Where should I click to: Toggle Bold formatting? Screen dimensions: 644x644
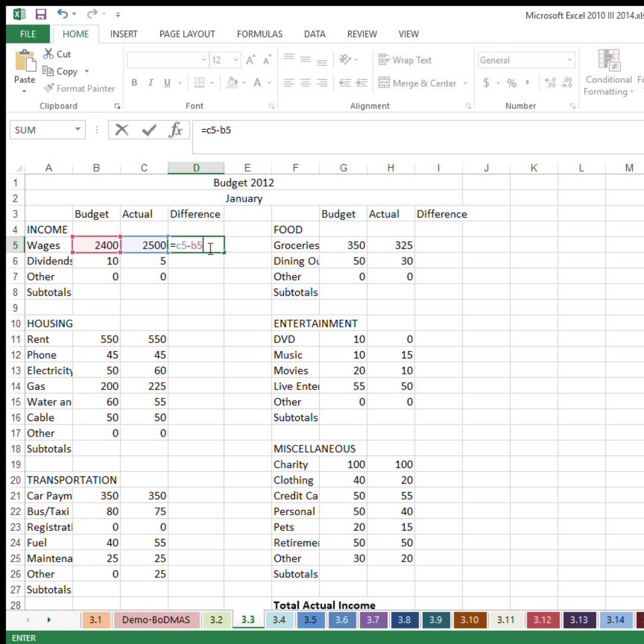click(134, 82)
